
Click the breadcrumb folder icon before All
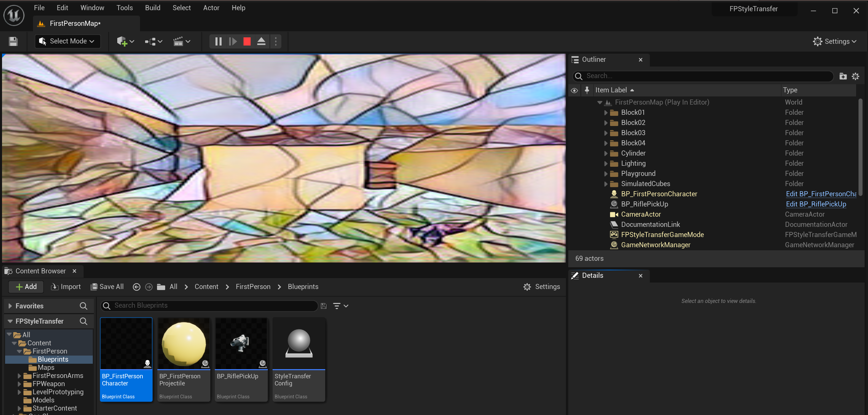coord(161,287)
